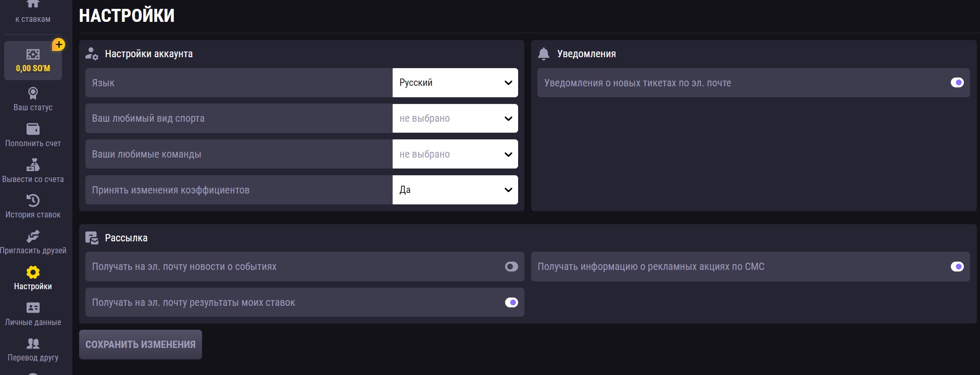Screen dimensions: 980x375
Task: Enable email news about events toggle
Action: [x=511, y=266]
